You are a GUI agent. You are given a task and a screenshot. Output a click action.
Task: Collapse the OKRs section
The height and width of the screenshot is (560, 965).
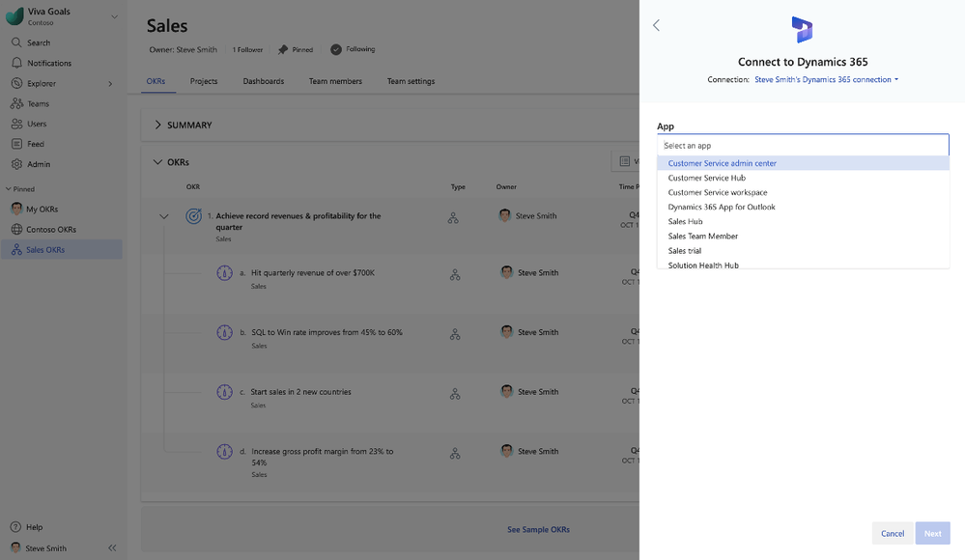[157, 162]
